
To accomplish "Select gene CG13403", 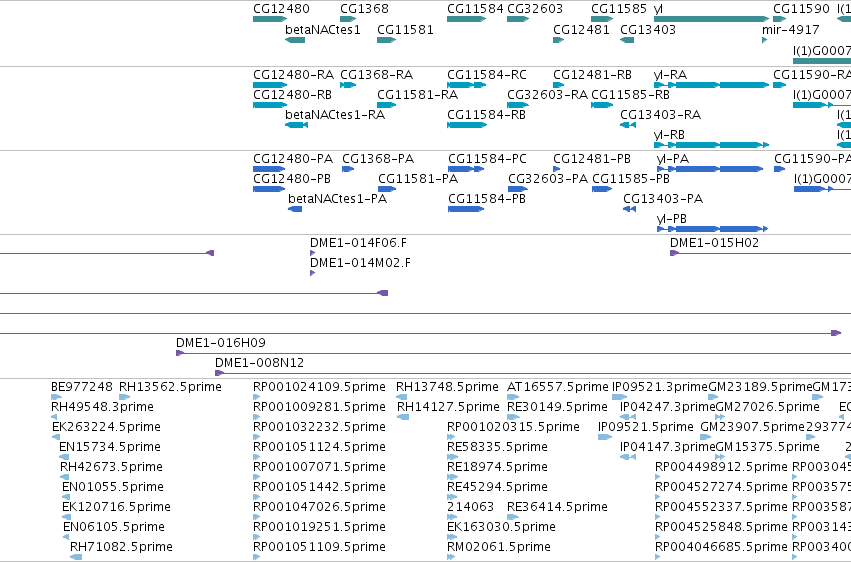I will pos(627,40).
